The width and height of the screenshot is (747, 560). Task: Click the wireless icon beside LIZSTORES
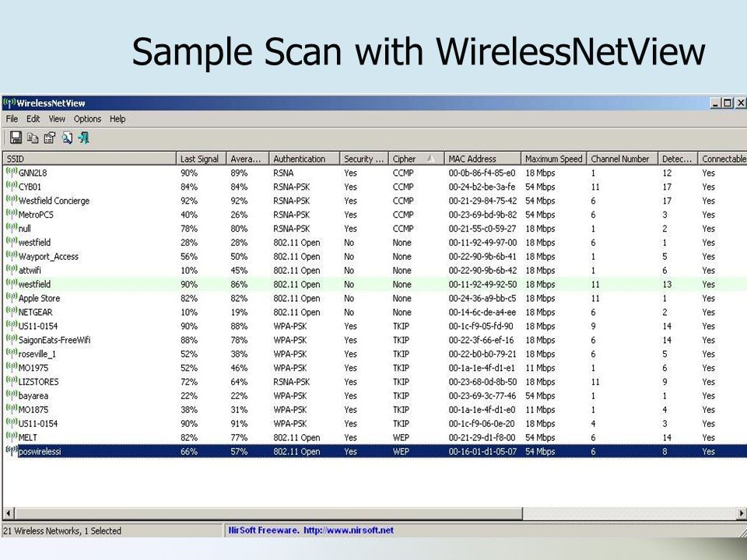(x=12, y=381)
